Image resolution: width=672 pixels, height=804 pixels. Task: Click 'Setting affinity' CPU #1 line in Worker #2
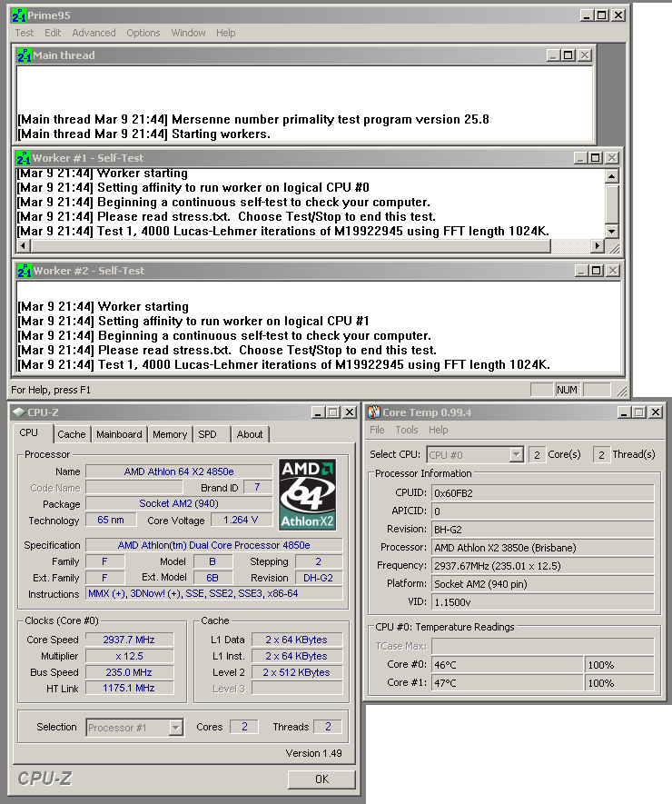pos(193,321)
